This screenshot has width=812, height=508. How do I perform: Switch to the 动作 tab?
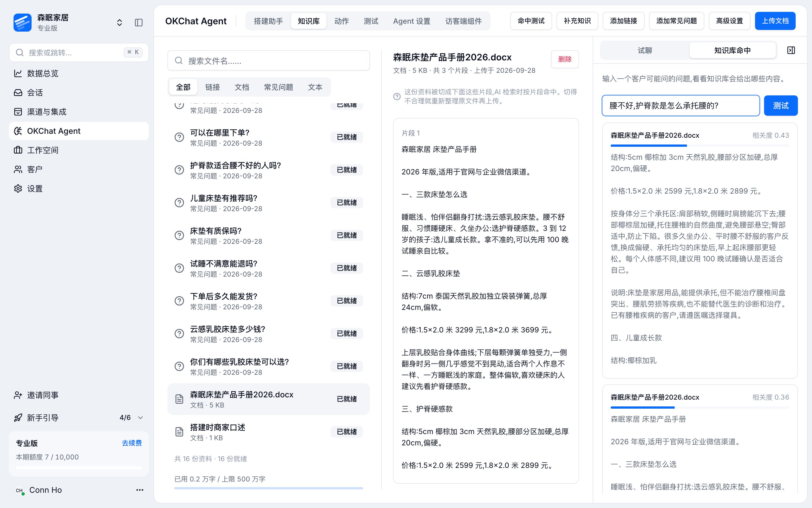tap(342, 21)
